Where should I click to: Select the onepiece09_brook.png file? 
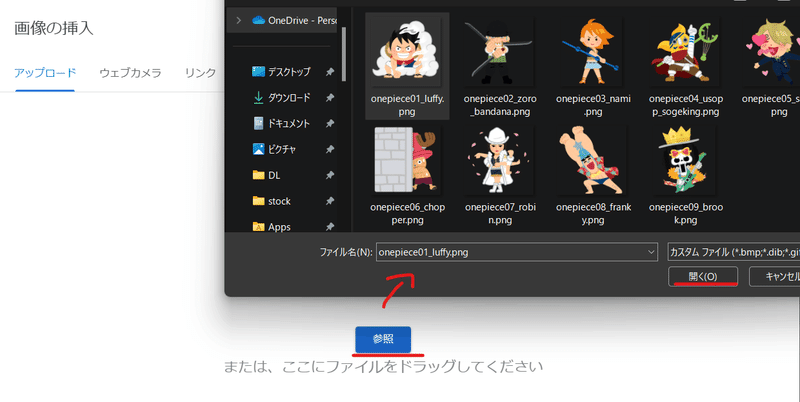(x=686, y=175)
